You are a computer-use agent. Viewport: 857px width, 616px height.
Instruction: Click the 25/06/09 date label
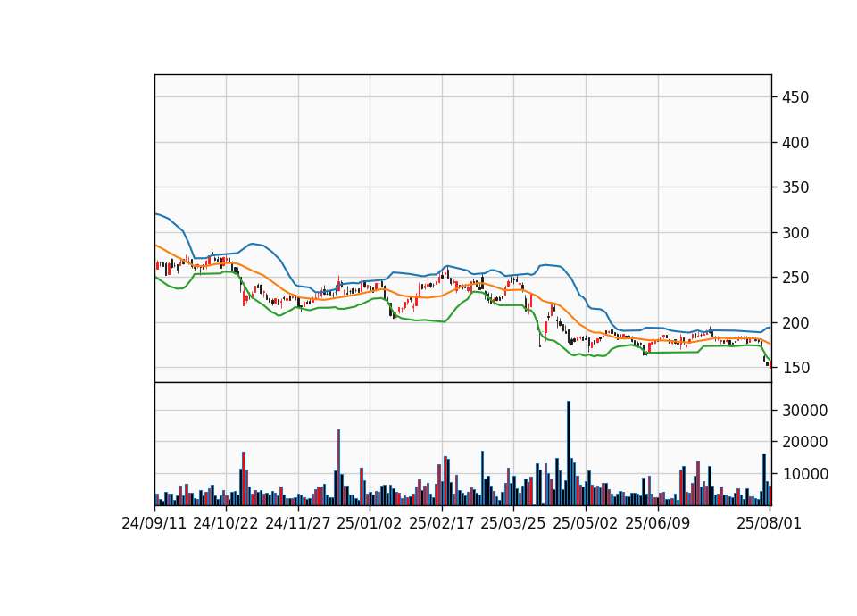click(658, 523)
